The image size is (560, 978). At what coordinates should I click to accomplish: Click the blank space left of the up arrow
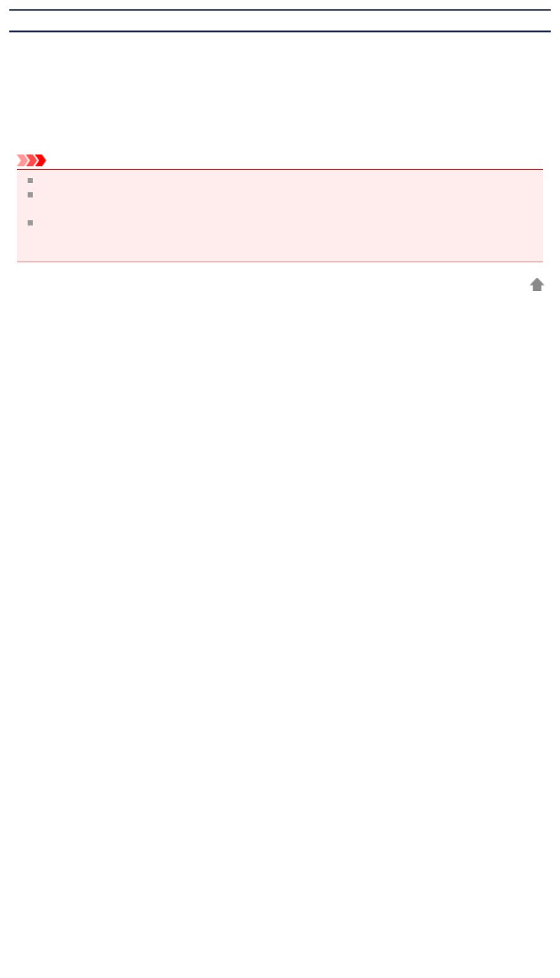point(271,285)
